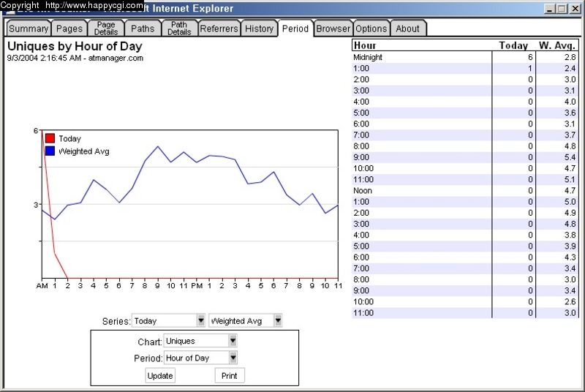Viewport: 585px width, 392px height.
Task: Open the Path Details tab
Action: pyautogui.click(x=179, y=29)
